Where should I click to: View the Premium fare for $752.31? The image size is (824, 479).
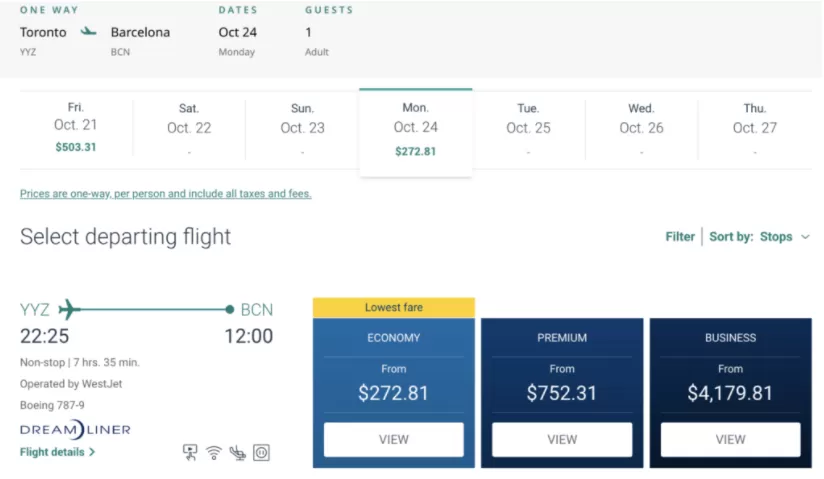click(x=562, y=440)
